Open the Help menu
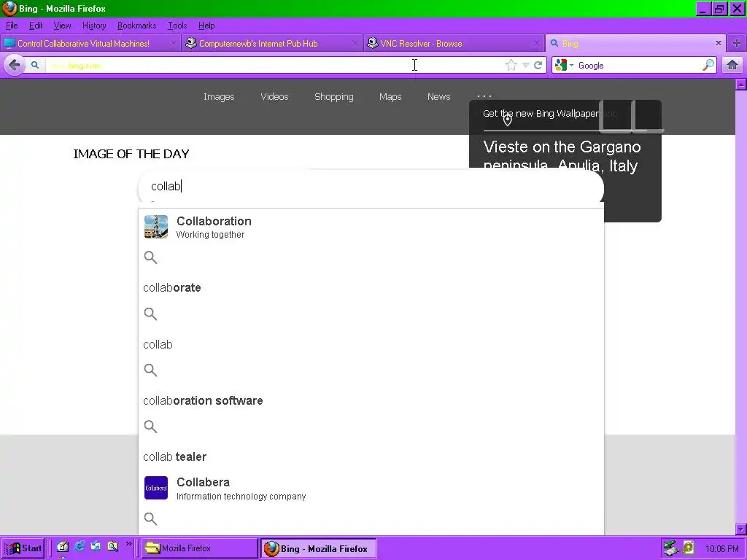The width and height of the screenshot is (747, 560). (x=206, y=26)
